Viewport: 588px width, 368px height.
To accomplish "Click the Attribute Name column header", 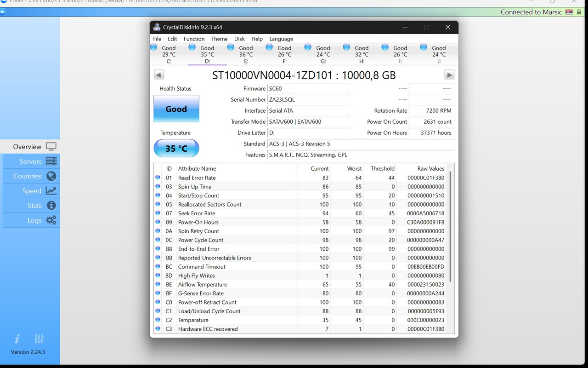I will [237, 169].
